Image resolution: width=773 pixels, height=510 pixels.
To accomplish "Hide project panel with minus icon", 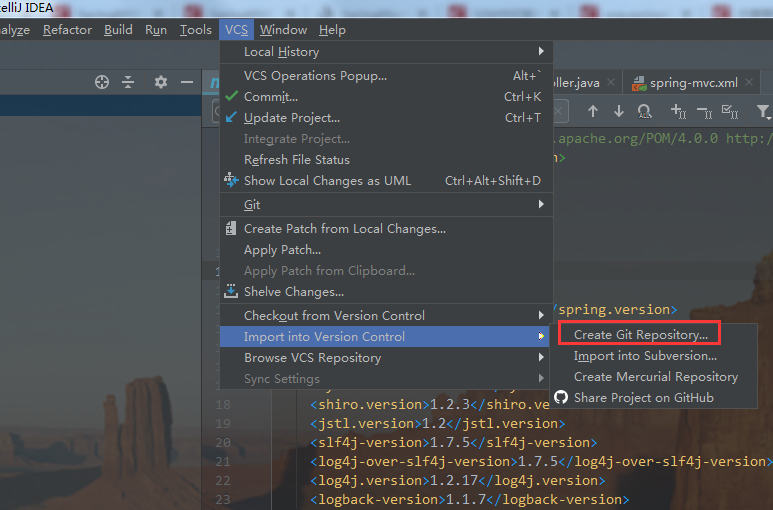I will pos(187,82).
